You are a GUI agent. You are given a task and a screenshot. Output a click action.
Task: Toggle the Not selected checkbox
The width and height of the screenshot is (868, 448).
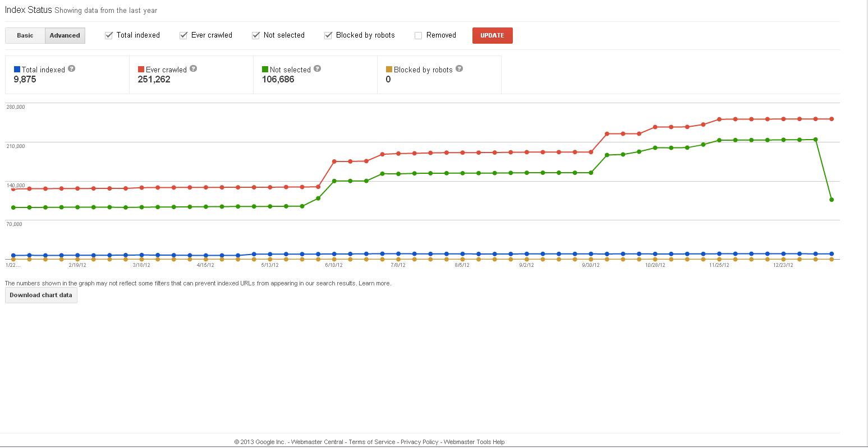click(x=256, y=35)
